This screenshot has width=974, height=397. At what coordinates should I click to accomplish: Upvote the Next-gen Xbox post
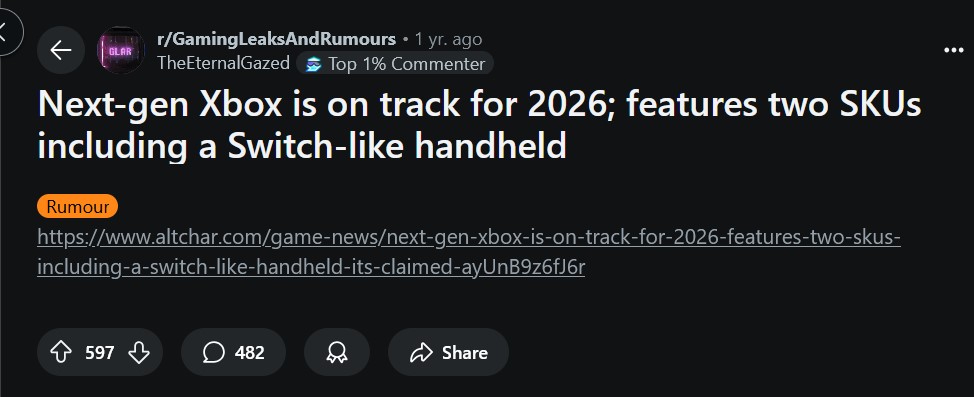60,353
